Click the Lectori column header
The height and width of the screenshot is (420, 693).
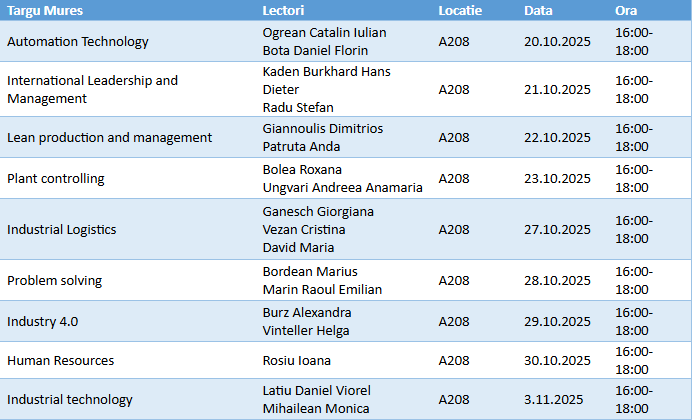click(283, 10)
